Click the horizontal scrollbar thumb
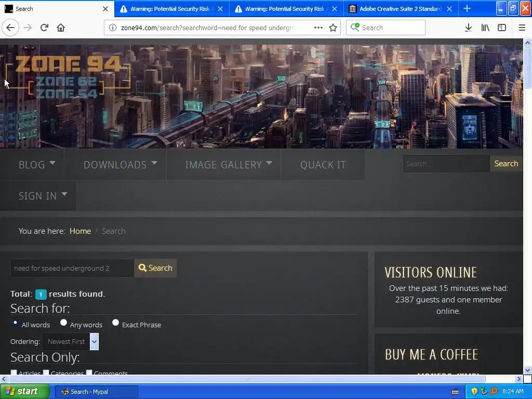532x399 pixels. click(x=247, y=379)
